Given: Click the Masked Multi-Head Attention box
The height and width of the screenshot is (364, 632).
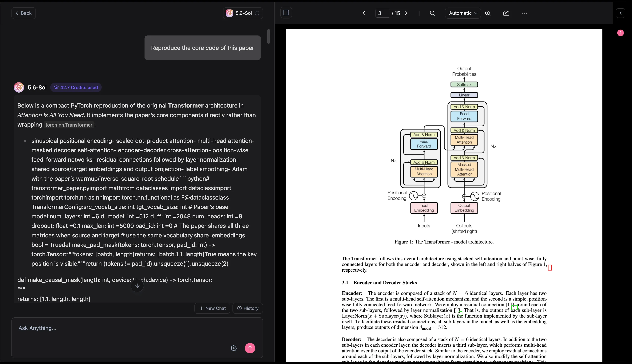Looking at the screenshot, I should click(x=464, y=169).
